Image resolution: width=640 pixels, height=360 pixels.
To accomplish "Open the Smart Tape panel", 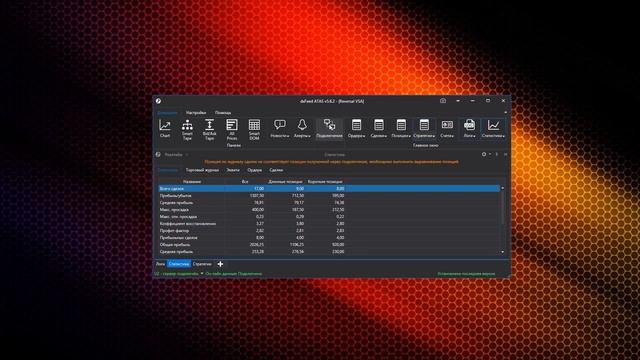I will (x=187, y=130).
